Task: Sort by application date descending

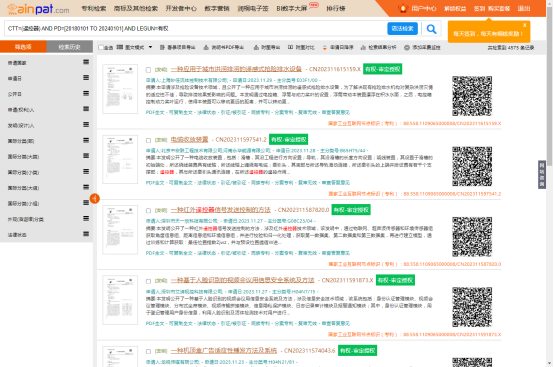Action: [x=338, y=47]
